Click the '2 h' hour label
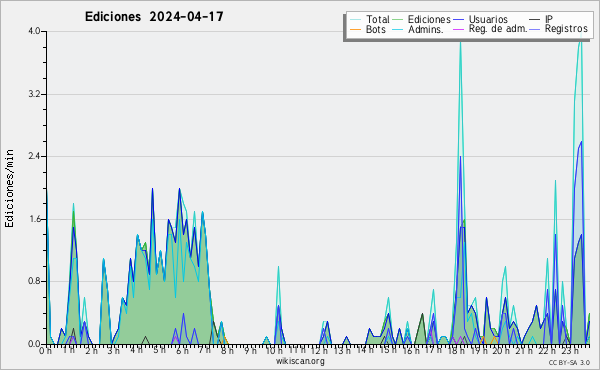The image size is (600, 370). tap(91, 351)
